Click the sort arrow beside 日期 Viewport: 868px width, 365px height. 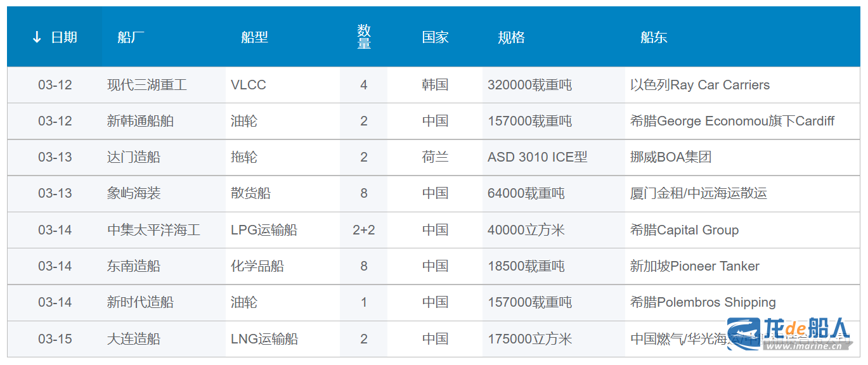[x=37, y=37]
